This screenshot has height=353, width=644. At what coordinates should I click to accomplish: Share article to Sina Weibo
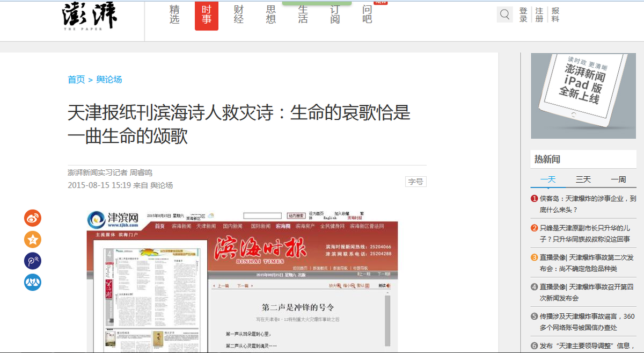[33, 218]
